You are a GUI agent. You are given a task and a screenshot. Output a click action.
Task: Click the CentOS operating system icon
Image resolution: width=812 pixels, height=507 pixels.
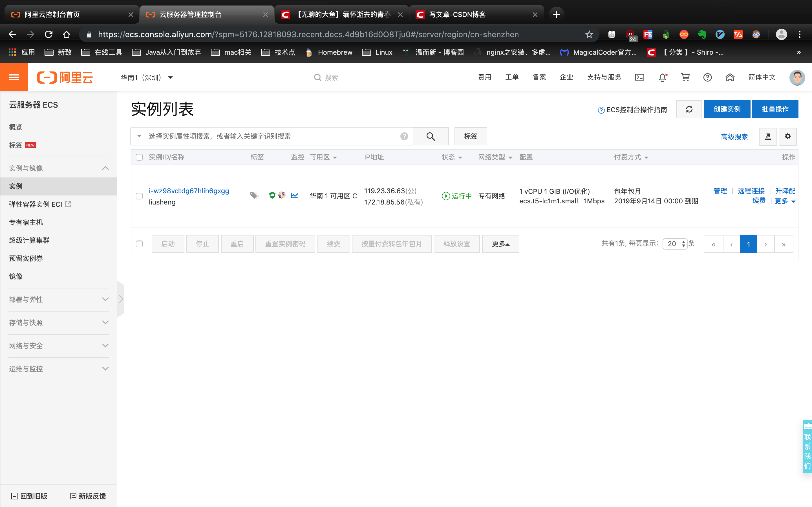[x=282, y=195]
